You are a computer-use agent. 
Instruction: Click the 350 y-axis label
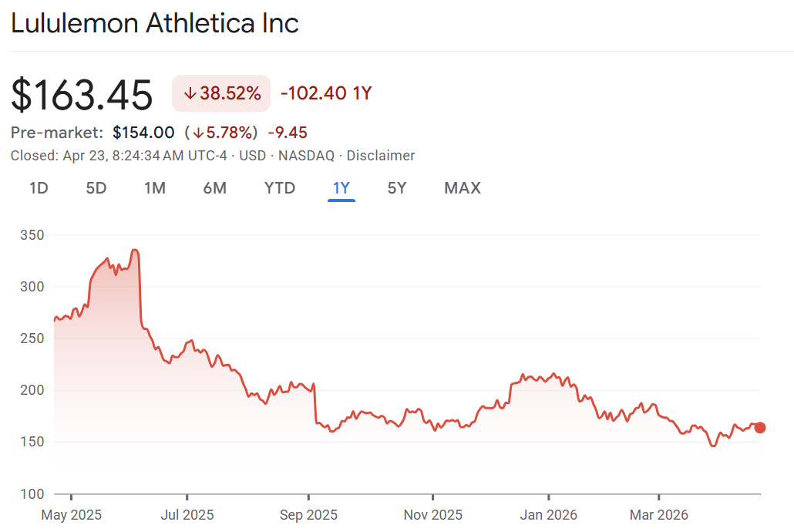point(32,234)
